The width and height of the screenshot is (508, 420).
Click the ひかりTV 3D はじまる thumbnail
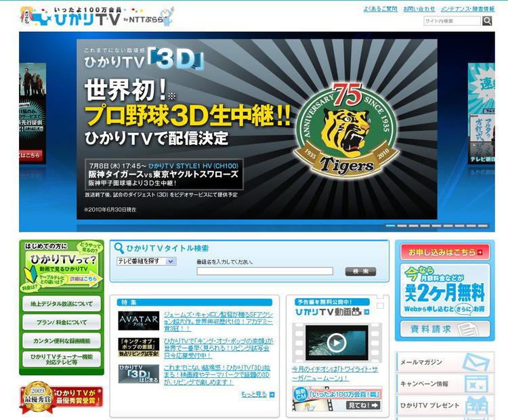(139, 374)
